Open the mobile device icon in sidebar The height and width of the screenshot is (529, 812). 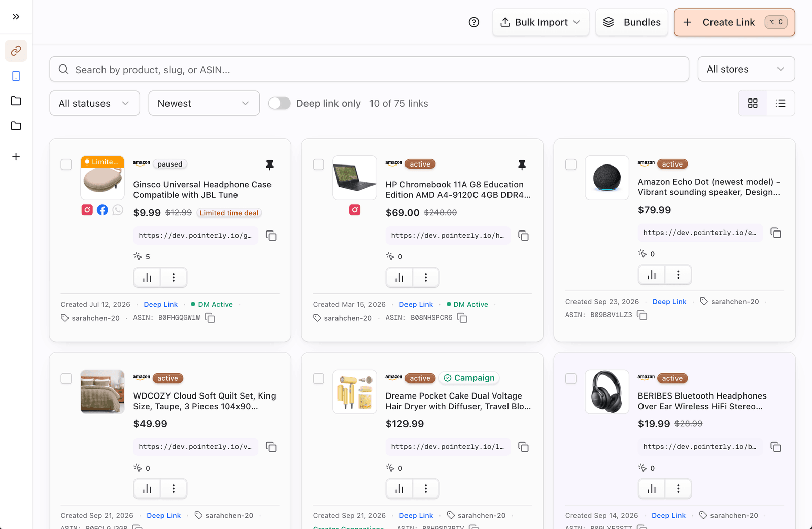pos(16,76)
